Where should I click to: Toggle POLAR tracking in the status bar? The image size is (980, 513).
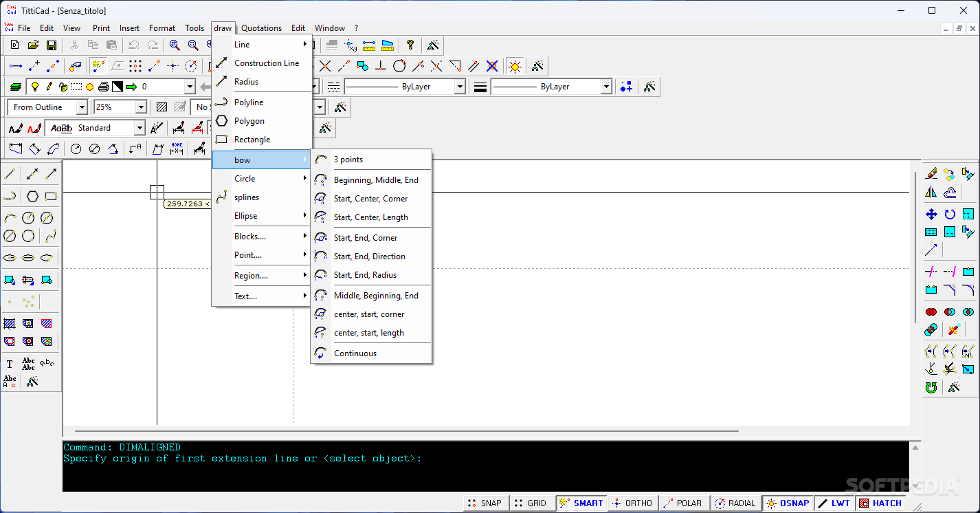(x=683, y=503)
